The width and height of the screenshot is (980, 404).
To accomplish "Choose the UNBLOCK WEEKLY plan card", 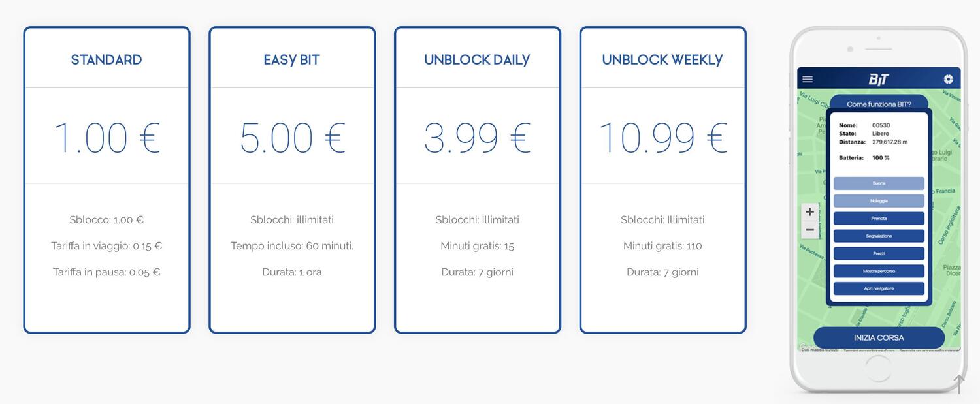I will pos(662,180).
